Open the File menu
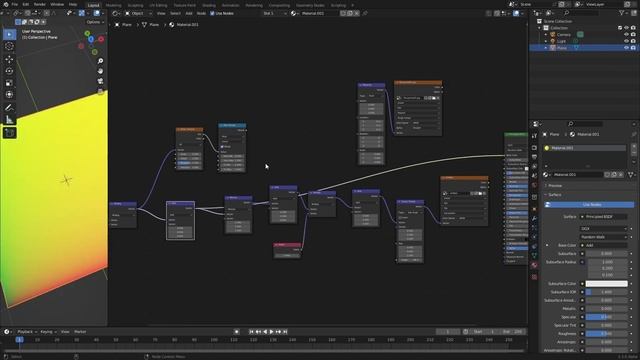 coord(14,4)
